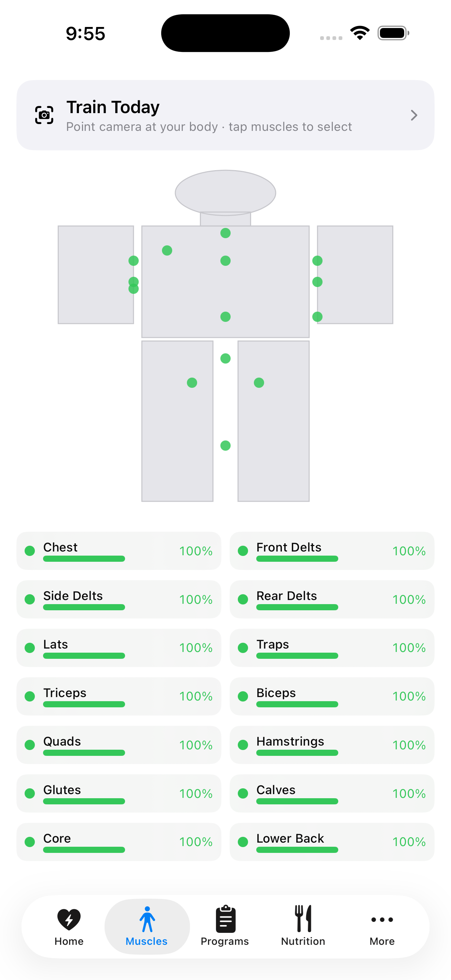451x980 pixels.
Task: Open the Front Delts muscle card
Action: pos(332,551)
